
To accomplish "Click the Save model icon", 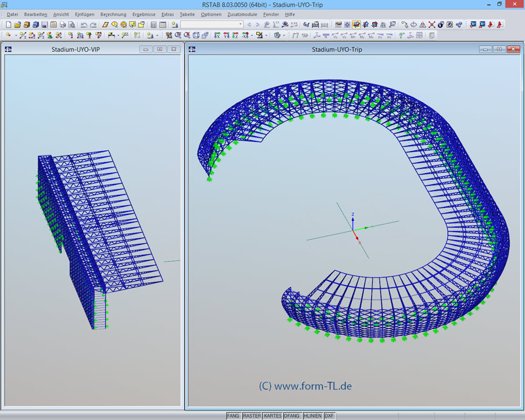I will pyautogui.click(x=45, y=25).
